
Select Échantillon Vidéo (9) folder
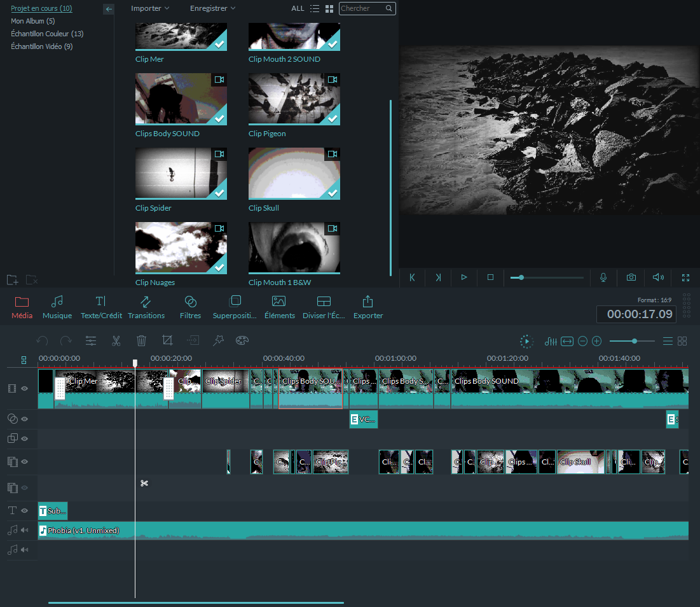tap(42, 46)
